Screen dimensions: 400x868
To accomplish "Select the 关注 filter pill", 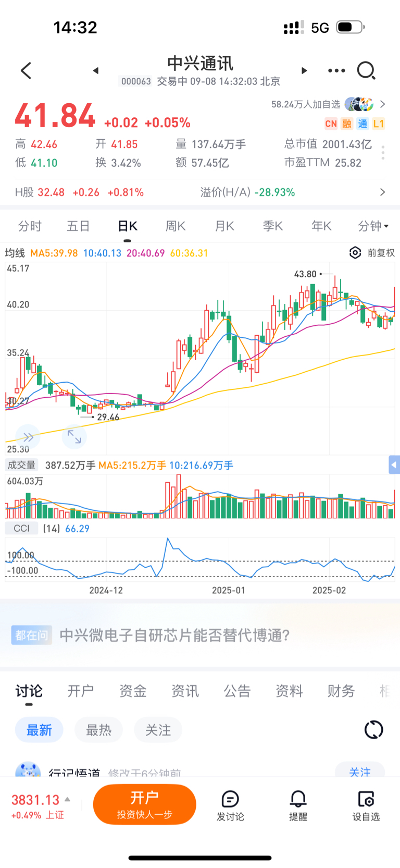I will [x=158, y=730].
